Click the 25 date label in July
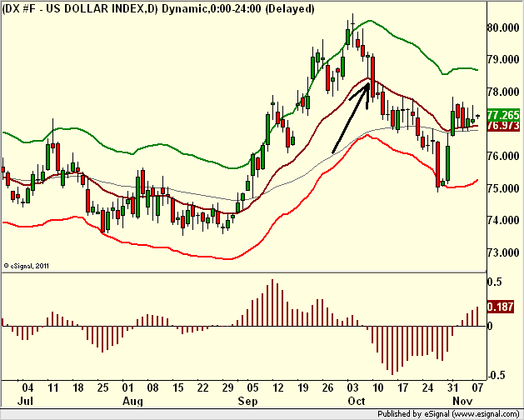 coord(103,387)
